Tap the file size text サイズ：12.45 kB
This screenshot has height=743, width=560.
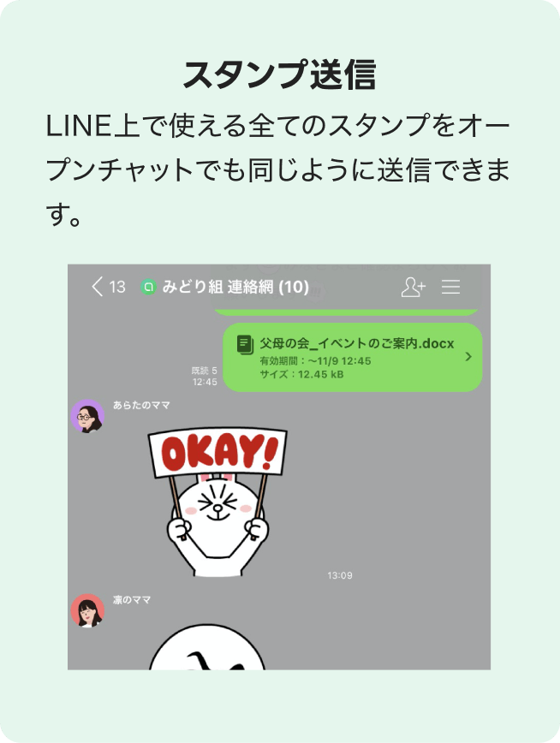301,374
